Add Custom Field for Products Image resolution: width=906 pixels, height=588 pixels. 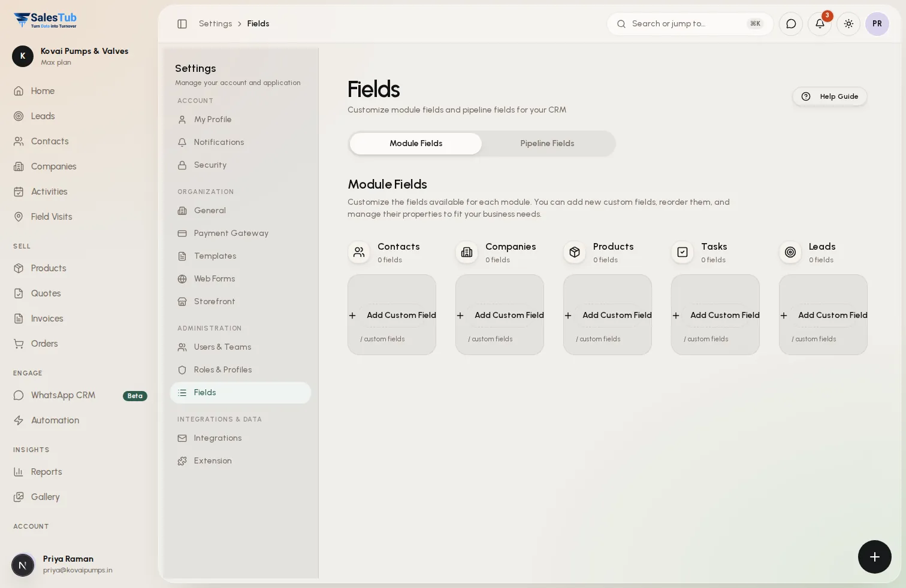click(608, 315)
